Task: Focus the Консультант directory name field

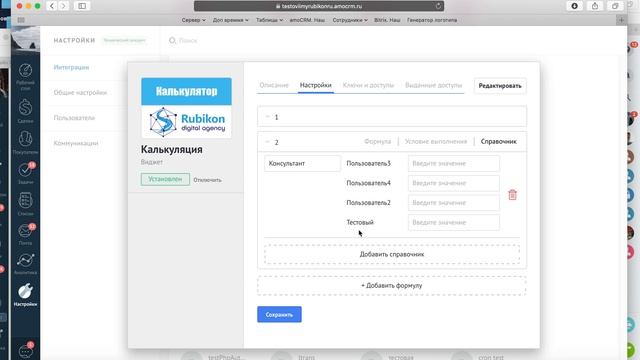Action: pos(302,163)
